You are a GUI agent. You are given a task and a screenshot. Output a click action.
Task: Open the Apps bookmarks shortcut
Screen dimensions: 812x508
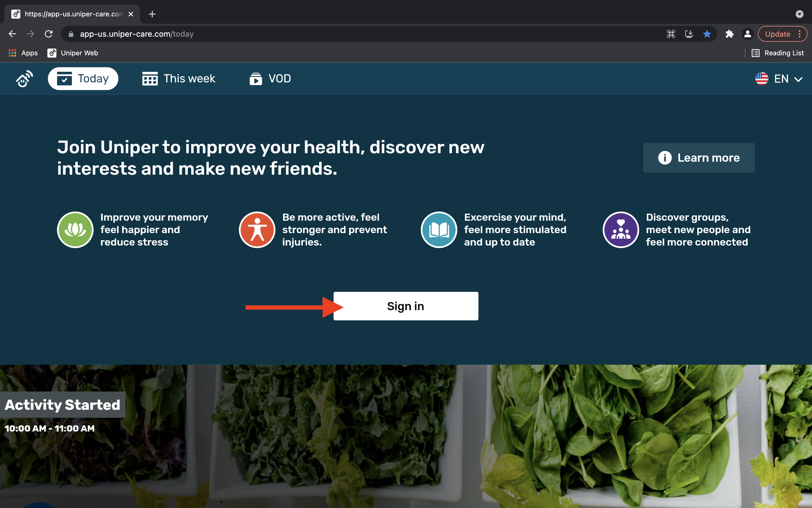tap(23, 53)
